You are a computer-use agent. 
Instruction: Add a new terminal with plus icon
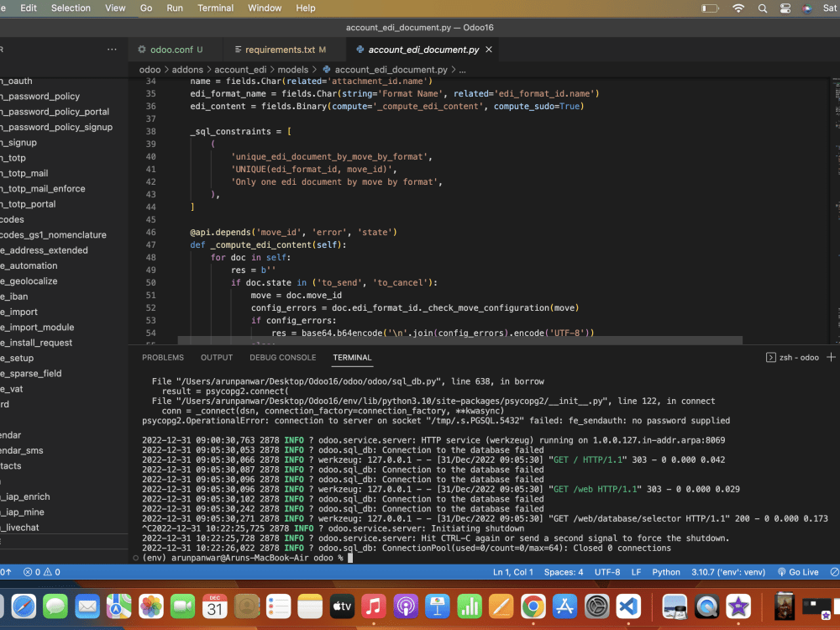(832, 357)
